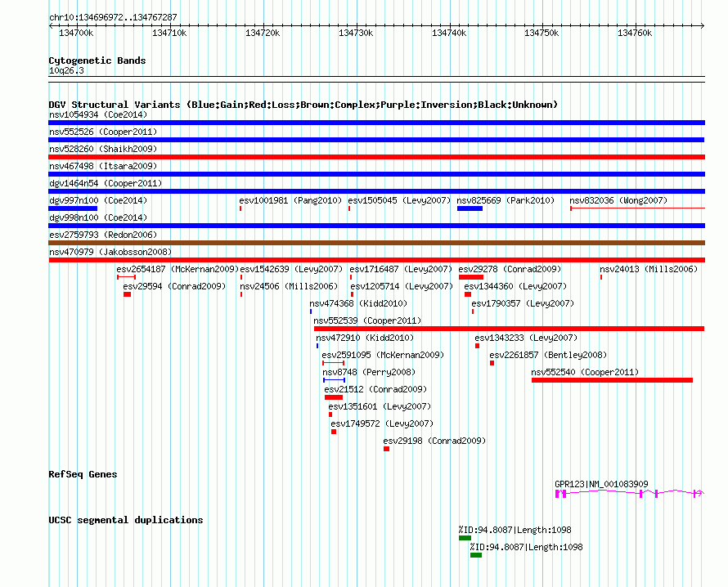The height and width of the screenshot is (587, 728).
Task: Click the UCSC segmental duplications track title
Action: [126, 520]
